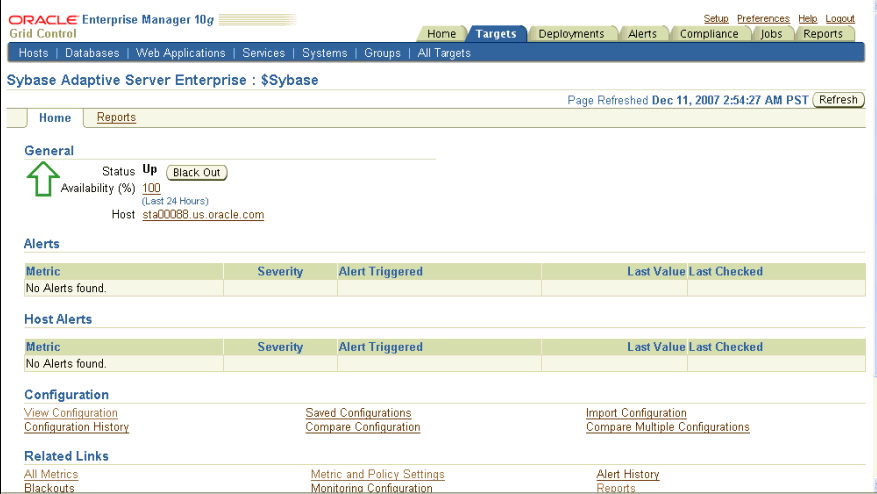
Task: Open the Reports main tab
Action: click(823, 34)
